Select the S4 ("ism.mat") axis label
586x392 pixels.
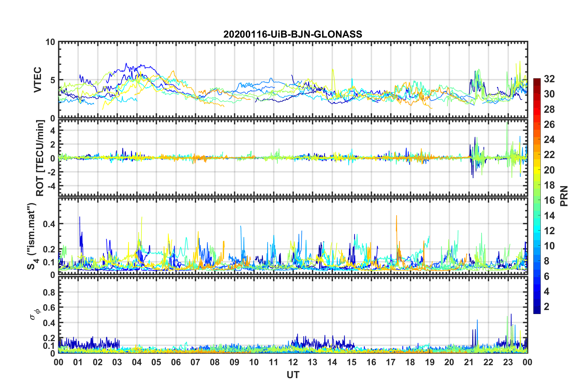32,236
